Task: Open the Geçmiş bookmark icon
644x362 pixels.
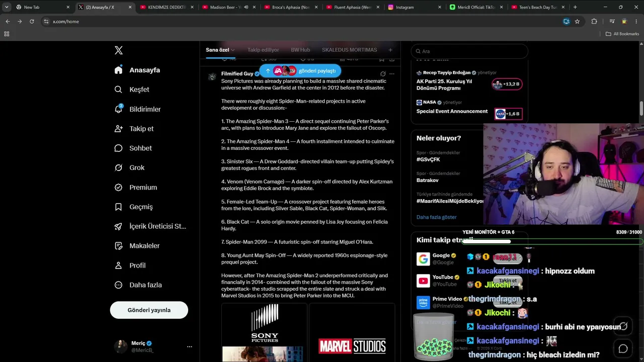Action: tap(118, 207)
